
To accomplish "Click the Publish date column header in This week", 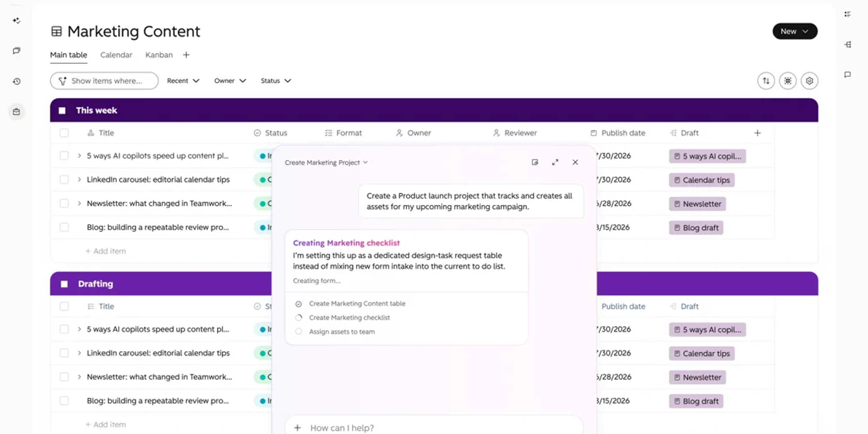I will (x=618, y=133).
